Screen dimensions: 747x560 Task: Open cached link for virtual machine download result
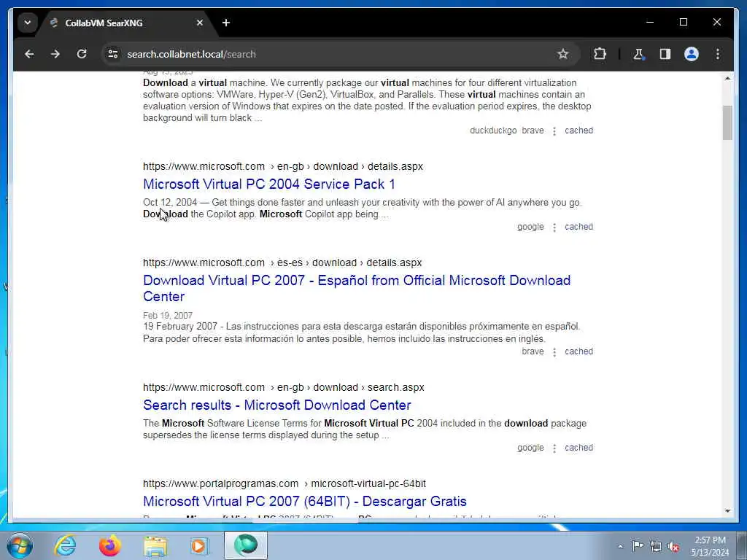click(x=578, y=131)
